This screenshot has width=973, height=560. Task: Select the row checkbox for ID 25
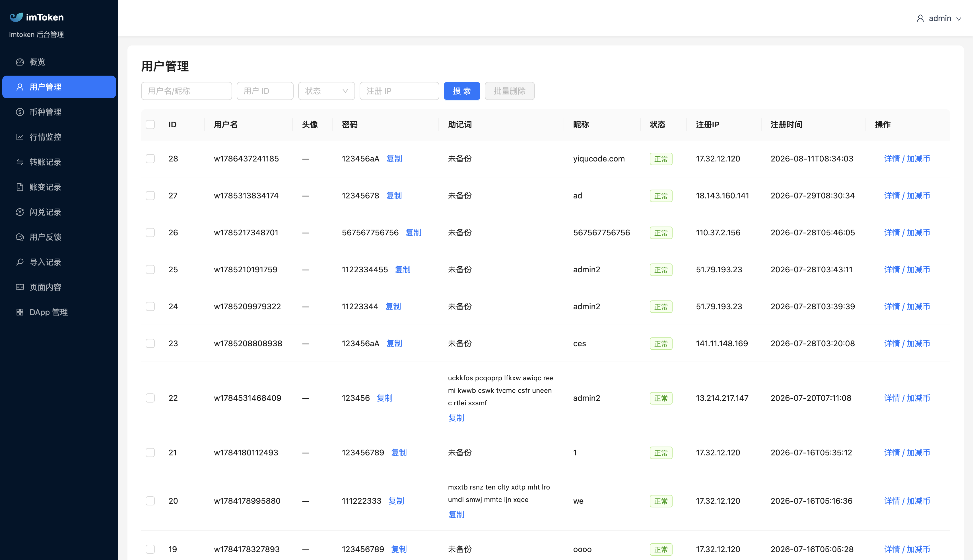(x=150, y=269)
